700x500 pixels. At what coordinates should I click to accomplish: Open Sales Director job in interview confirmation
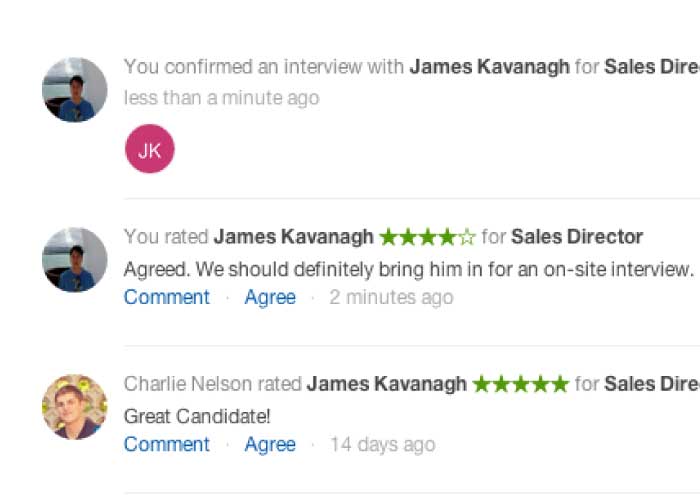[x=652, y=67]
